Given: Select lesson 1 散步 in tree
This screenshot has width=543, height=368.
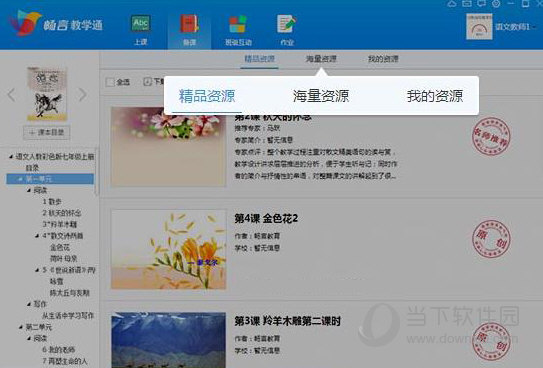Looking at the screenshot, I should [x=52, y=201].
